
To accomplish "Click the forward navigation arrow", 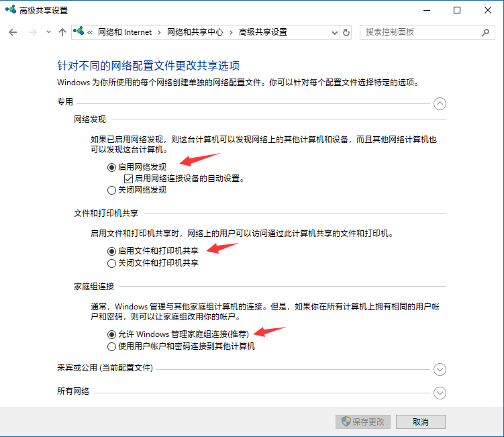I will tap(31, 32).
